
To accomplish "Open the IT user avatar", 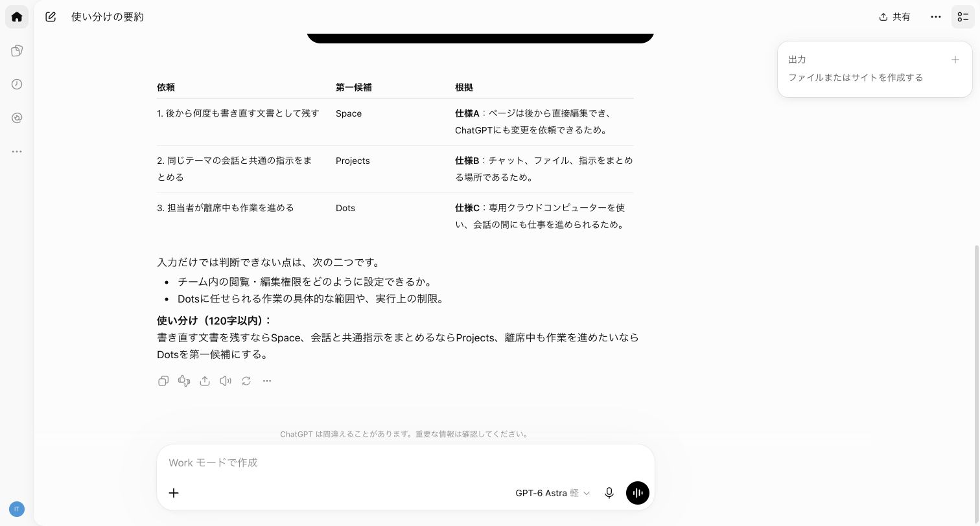I will pos(17,509).
